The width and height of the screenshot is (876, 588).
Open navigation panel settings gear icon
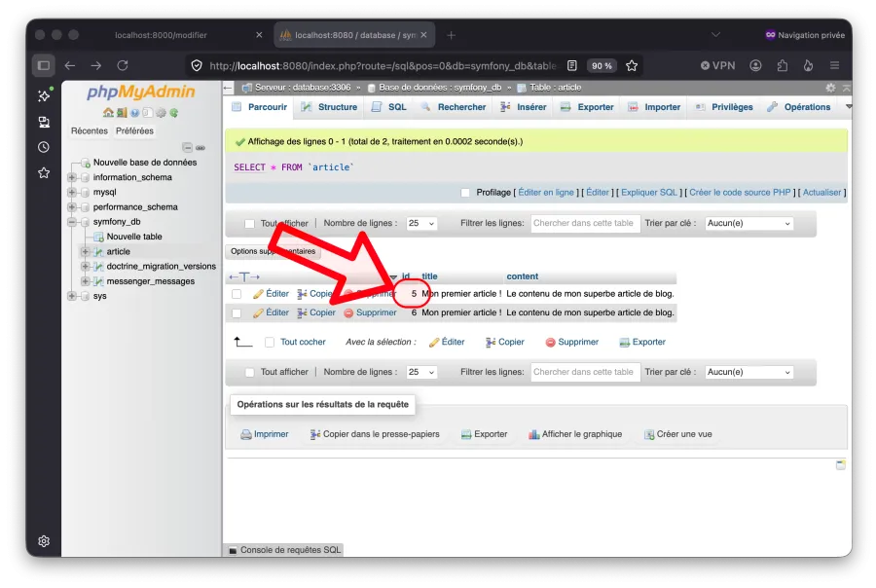tap(161, 113)
